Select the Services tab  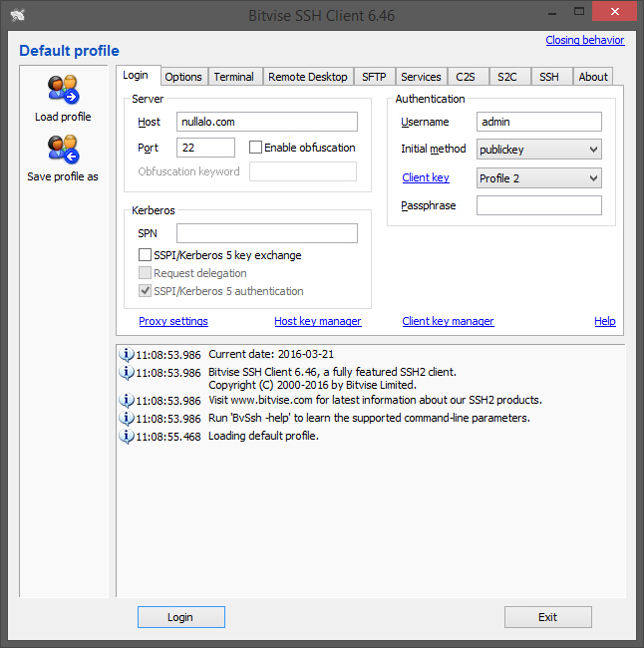click(x=421, y=77)
